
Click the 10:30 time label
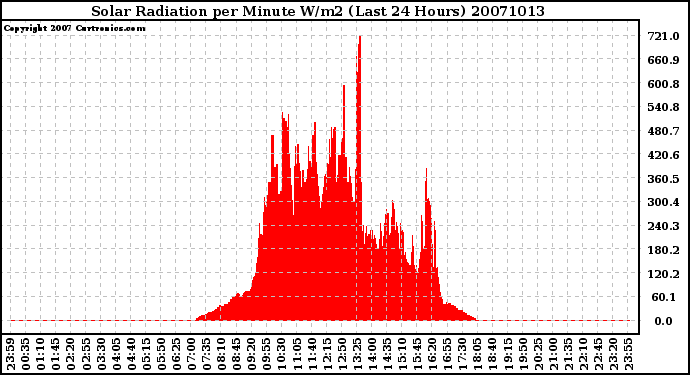282,354
